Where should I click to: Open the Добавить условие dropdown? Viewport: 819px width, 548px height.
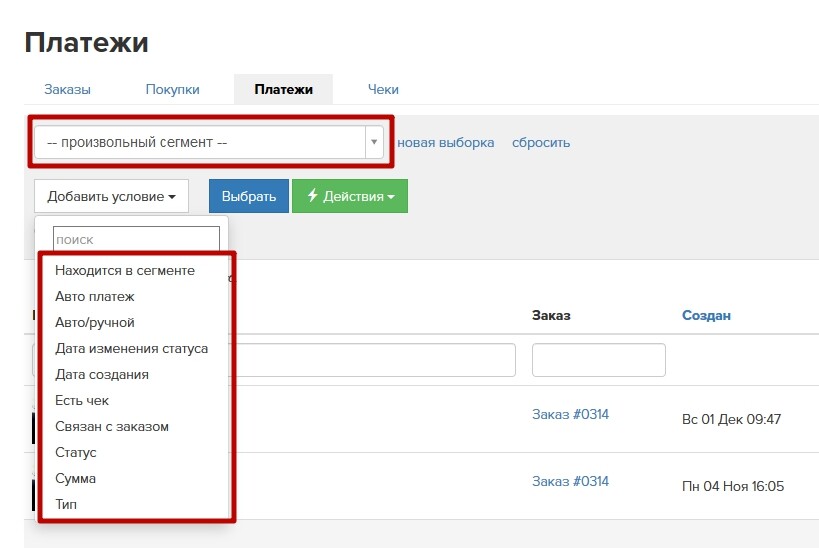pos(111,196)
